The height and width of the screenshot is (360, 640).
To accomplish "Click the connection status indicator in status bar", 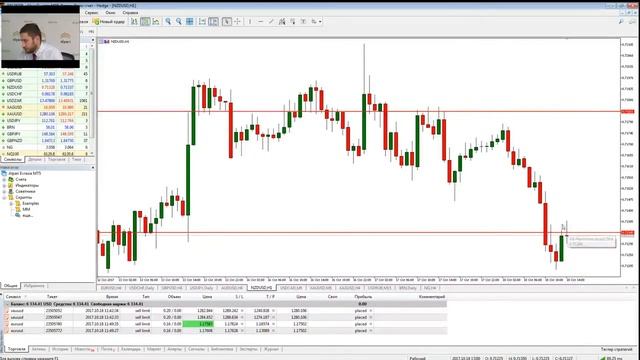I will 611,358.
